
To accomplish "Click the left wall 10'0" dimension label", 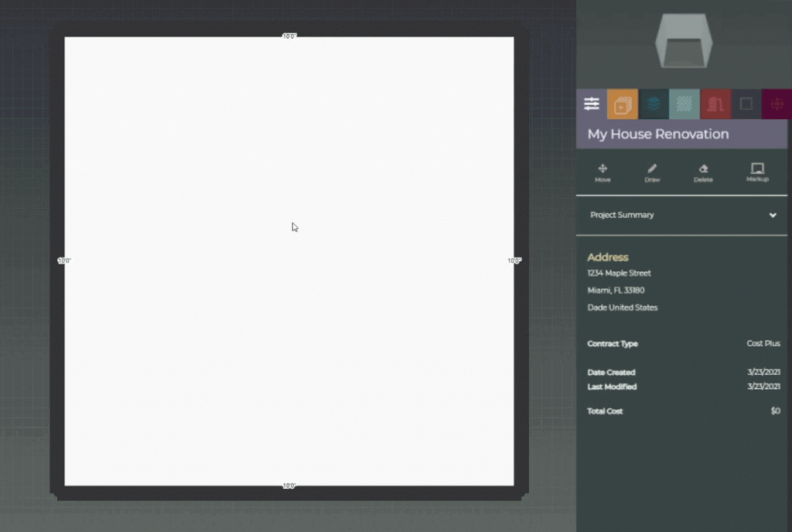I will point(64,261).
